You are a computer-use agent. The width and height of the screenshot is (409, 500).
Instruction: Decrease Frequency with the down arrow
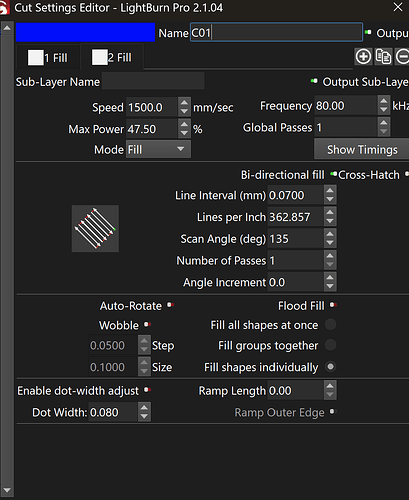[384, 110]
